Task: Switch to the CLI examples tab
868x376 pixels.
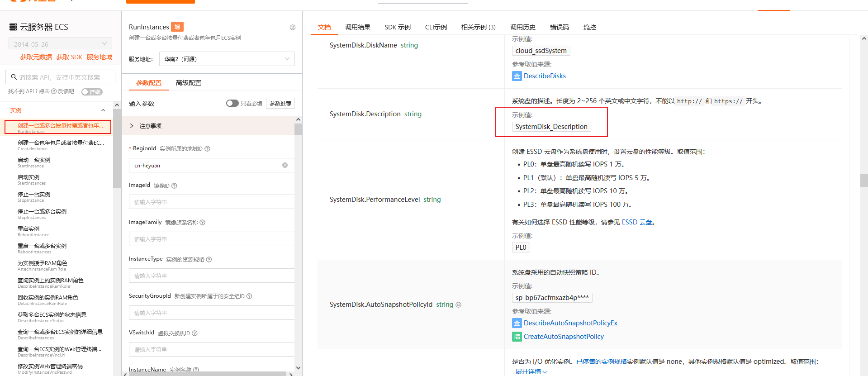Action: (x=436, y=27)
